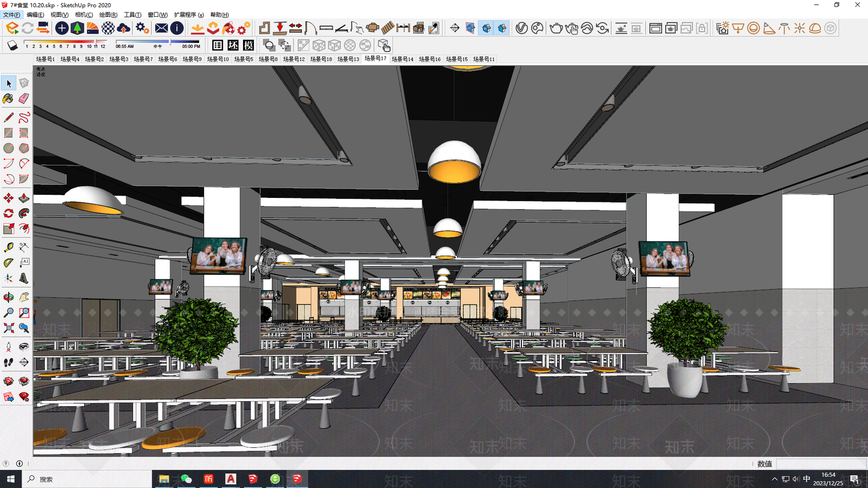Screen dimensions: 868x488
Task: Activate the Orbit tool
Action: point(8,297)
